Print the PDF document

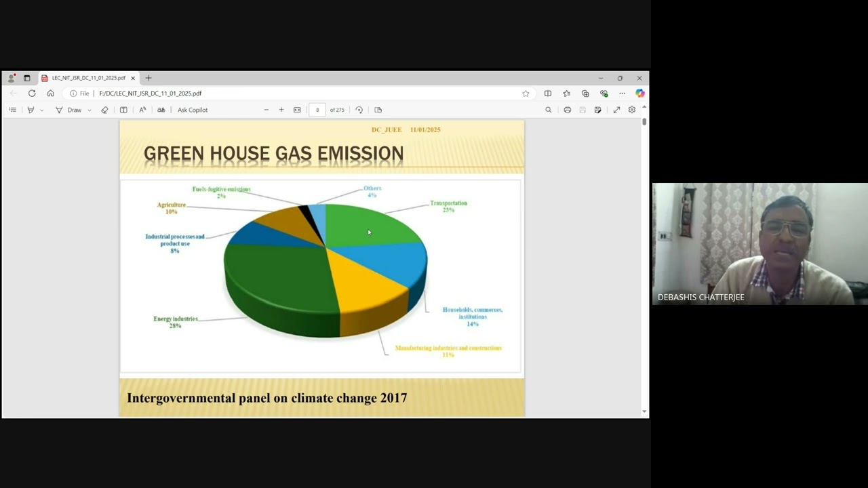coord(567,110)
